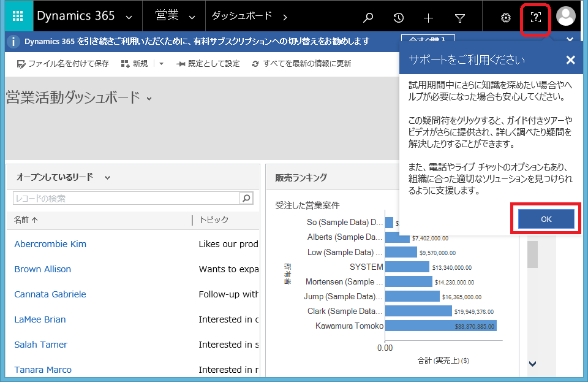The width and height of the screenshot is (588, 382).
Task: Click the Mortensen (Sample chart bar
Action: coord(409,281)
